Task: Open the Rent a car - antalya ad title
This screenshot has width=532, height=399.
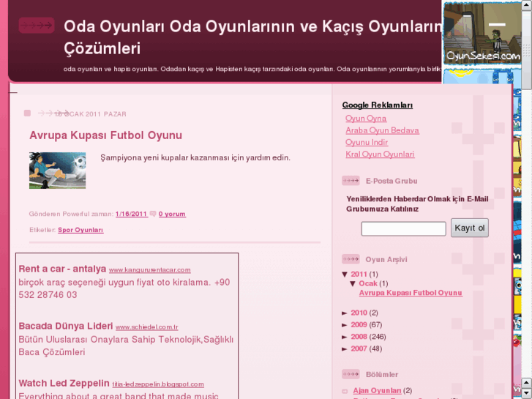Action: [x=62, y=269]
